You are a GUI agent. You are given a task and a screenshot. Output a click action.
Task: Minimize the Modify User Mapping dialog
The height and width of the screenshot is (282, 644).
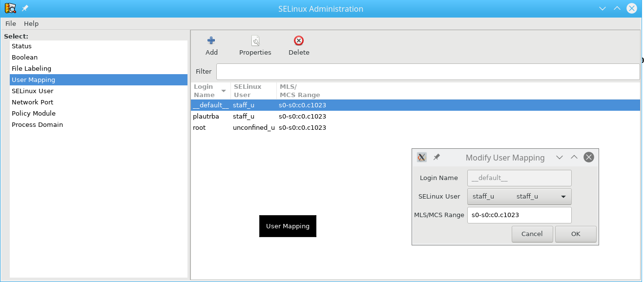click(x=560, y=157)
